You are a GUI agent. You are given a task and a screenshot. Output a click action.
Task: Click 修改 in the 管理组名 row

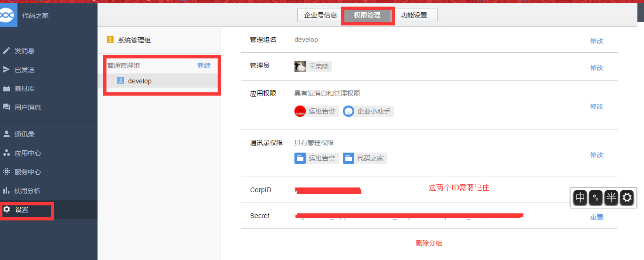pos(596,41)
